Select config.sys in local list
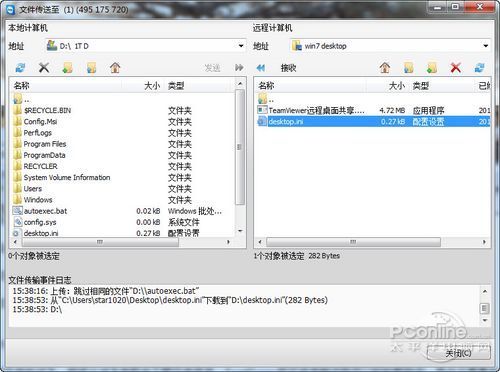Image resolution: width=500 pixels, height=372 pixels. [x=35, y=222]
